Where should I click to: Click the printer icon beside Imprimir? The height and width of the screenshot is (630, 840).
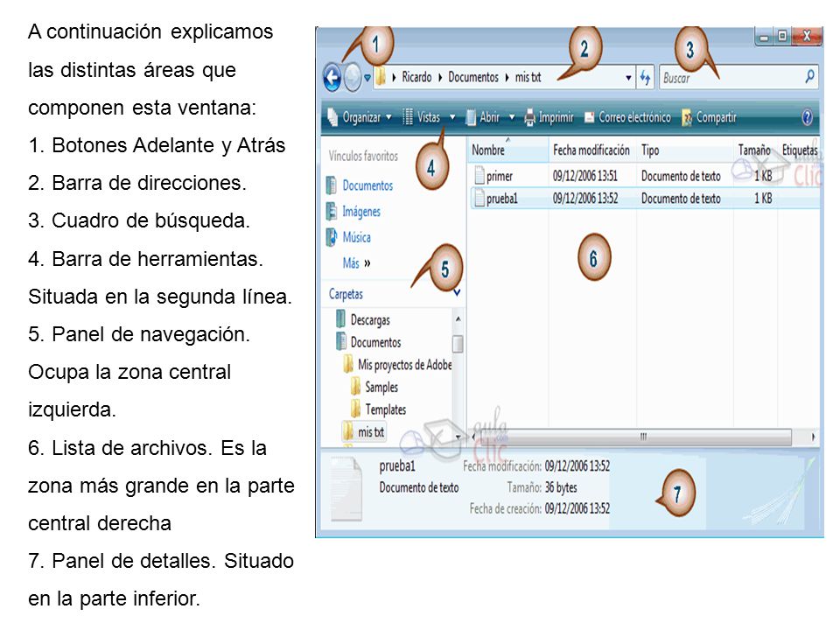click(x=530, y=117)
